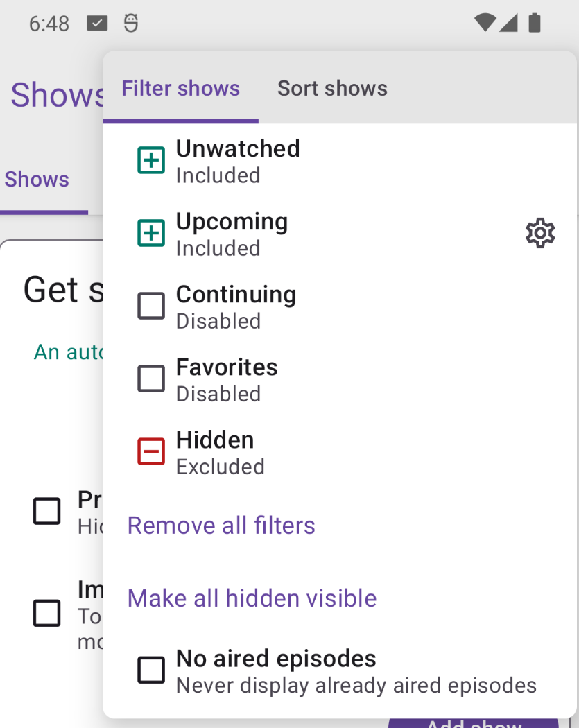579x728 pixels.
Task: Toggle the Unwatched filter checkbox
Action: (x=151, y=160)
